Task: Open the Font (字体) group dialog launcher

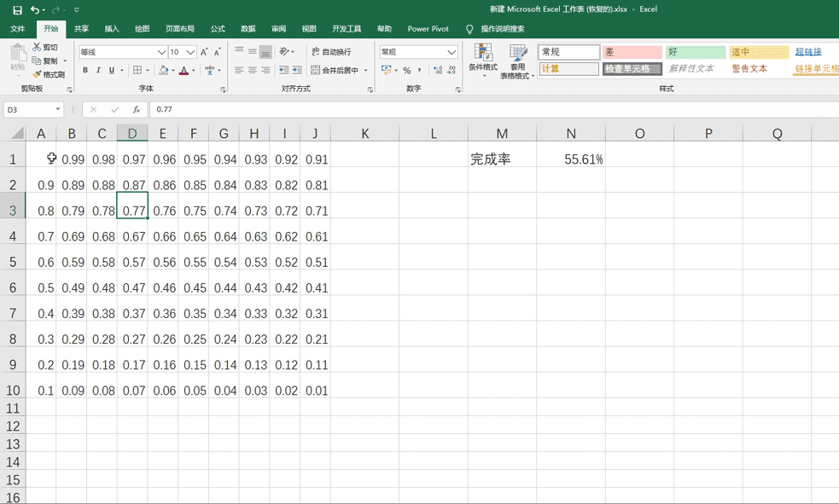Action: tap(223, 90)
